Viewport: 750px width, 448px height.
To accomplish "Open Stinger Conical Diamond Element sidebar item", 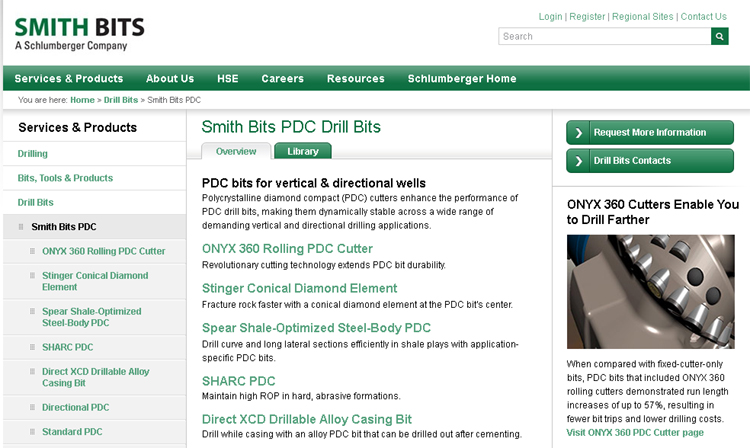I will point(95,281).
